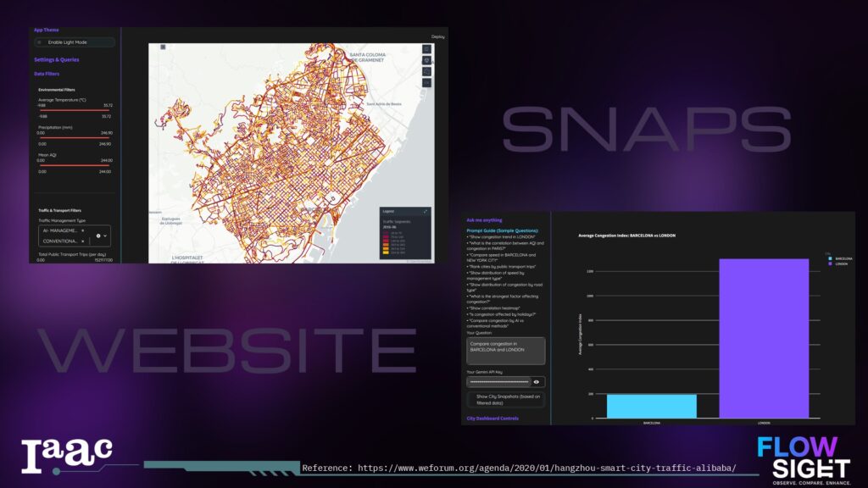Click the Total Public Transport Trips label
This screenshot has height=488, width=868.
(72, 254)
